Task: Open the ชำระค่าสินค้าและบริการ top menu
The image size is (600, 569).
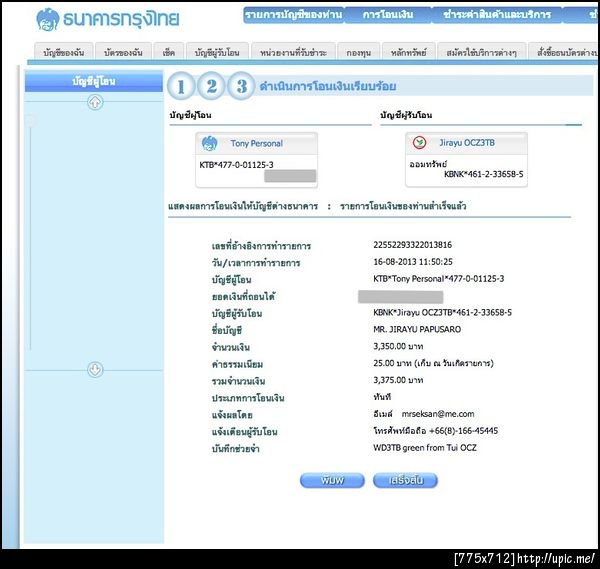Action: 497,15
